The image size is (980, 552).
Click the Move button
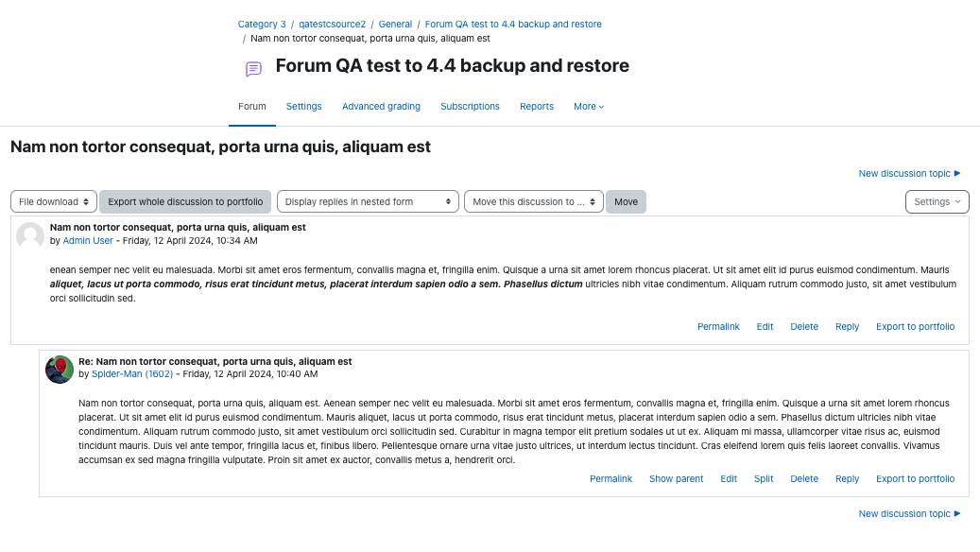(x=626, y=202)
